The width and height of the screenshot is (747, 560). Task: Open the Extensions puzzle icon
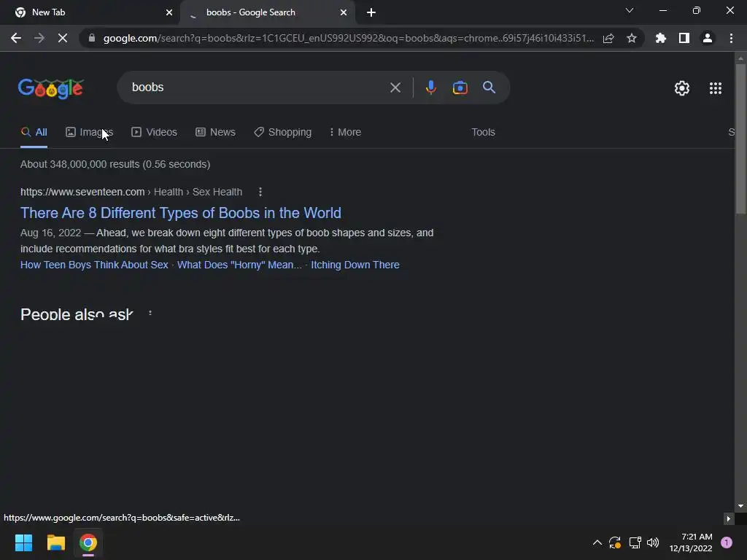[x=661, y=38]
